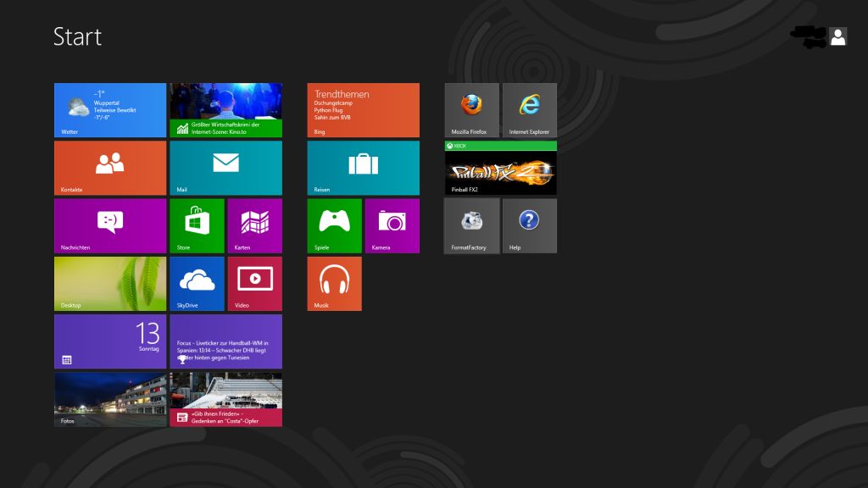This screenshot has height=488, width=868.
Task: Open the sports tile about Handball-WM
Action: tap(225, 341)
